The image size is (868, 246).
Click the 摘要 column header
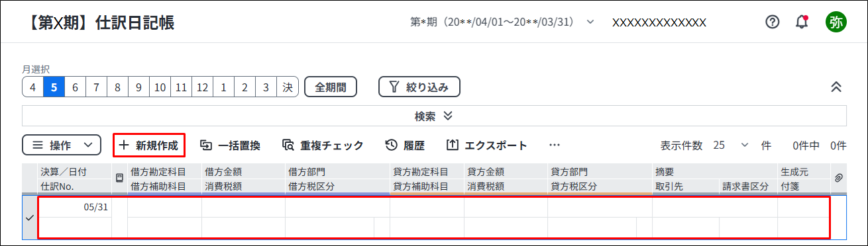[x=665, y=171]
